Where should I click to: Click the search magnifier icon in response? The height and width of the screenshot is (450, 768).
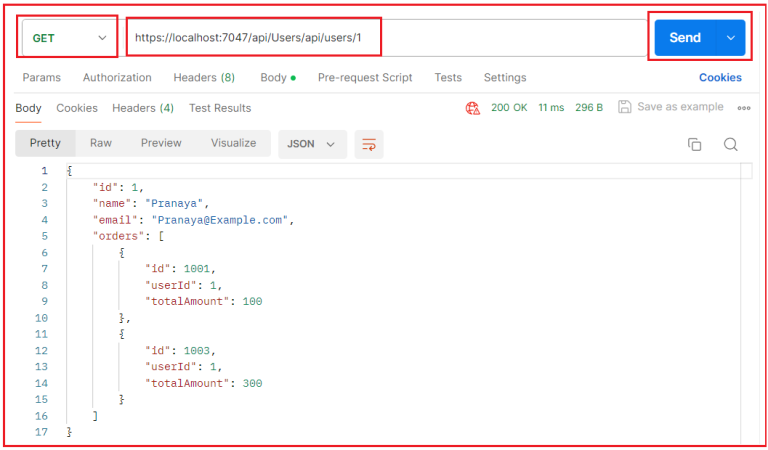731,144
